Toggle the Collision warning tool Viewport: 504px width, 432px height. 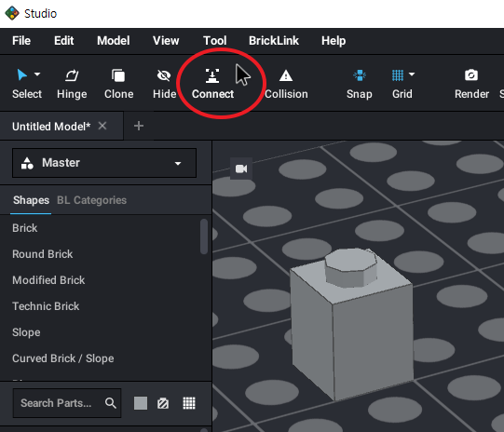(286, 84)
